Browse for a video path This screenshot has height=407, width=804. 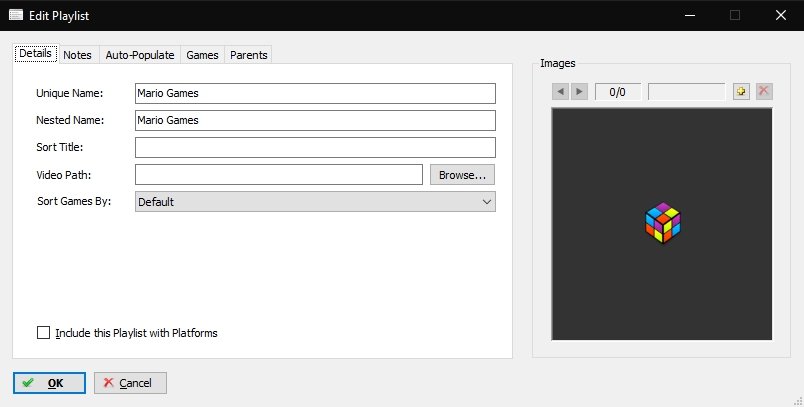(x=463, y=175)
